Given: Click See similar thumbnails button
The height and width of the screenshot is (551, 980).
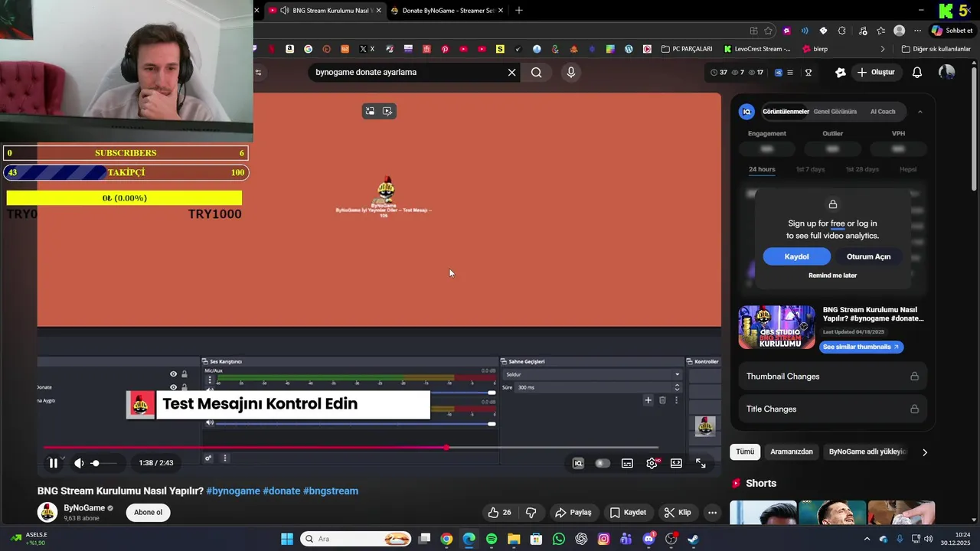Looking at the screenshot, I should point(861,347).
